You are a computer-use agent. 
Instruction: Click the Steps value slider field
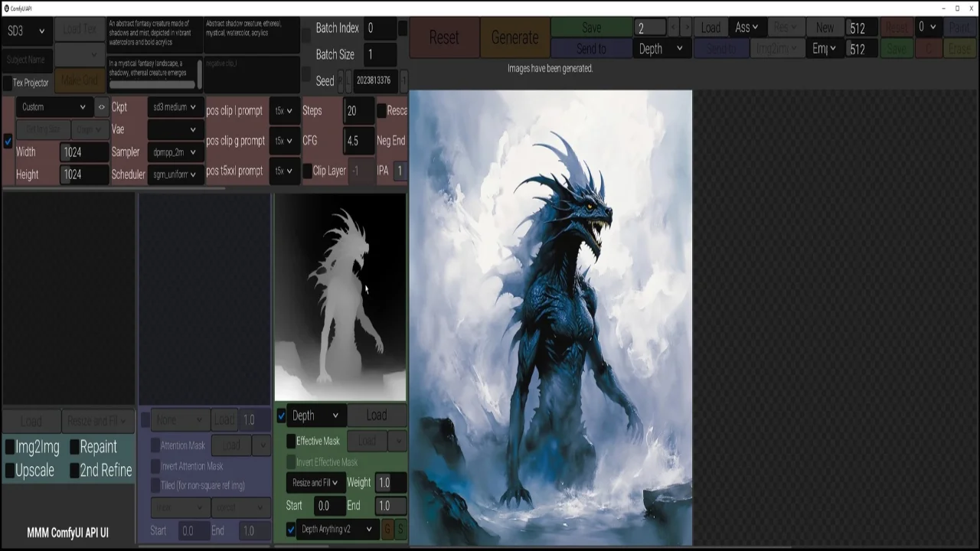click(358, 111)
